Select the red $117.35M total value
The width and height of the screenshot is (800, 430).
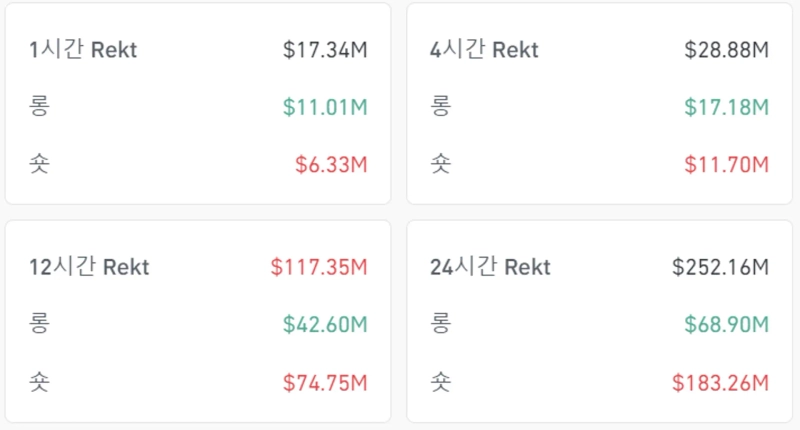coord(319,267)
